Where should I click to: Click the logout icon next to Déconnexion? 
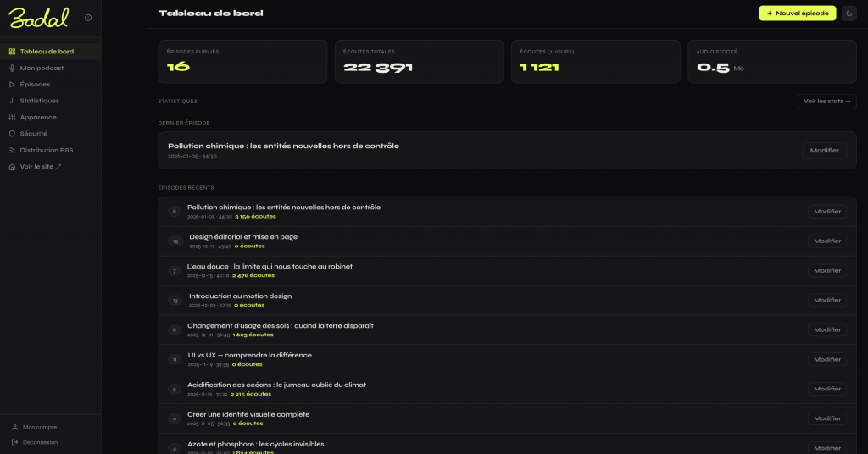[15, 442]
